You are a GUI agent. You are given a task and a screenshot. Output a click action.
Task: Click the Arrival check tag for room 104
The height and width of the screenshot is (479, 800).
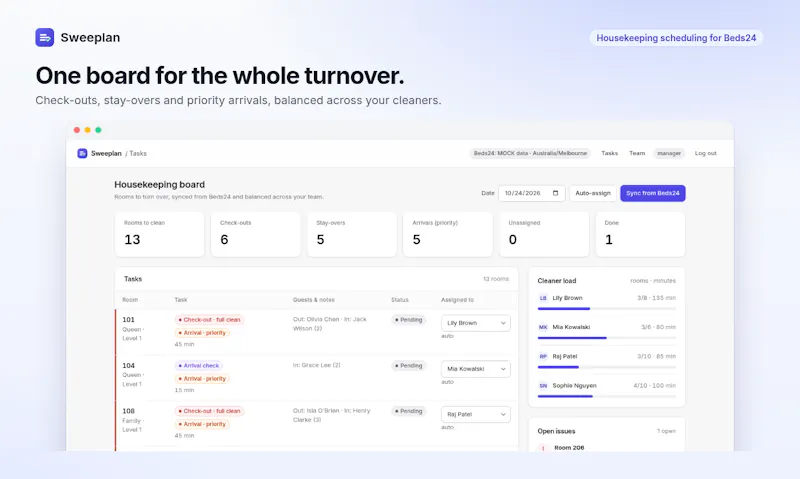[198, 366]
